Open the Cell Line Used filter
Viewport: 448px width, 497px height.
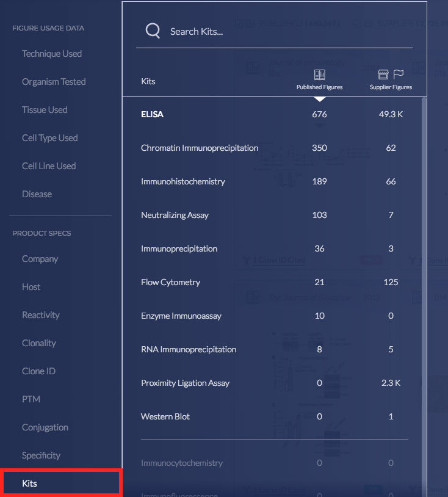point(49,166)
